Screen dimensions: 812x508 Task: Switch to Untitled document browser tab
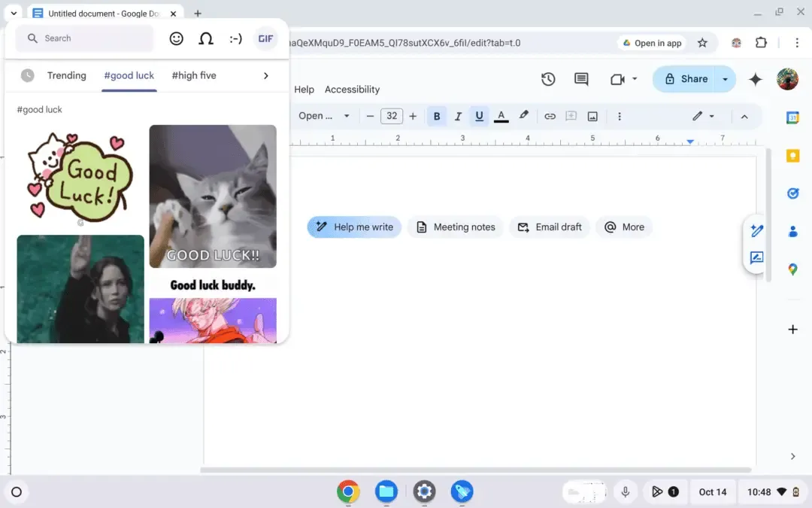click(104, 14)
